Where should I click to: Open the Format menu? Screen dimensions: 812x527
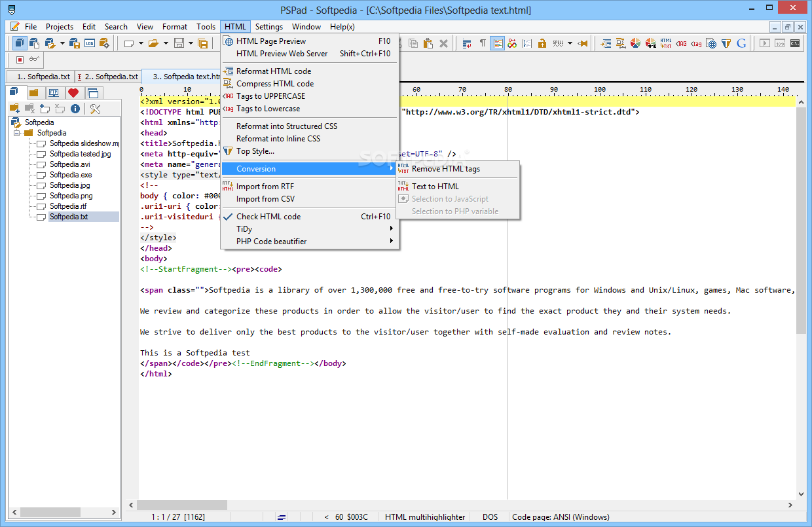175,27
